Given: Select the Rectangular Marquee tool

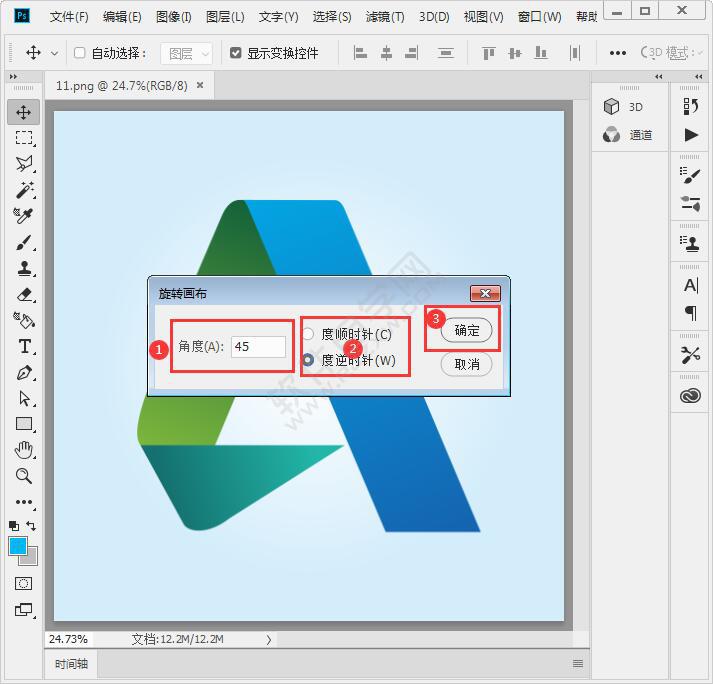Looking at the screenshot, I should (x=24, y=137).
